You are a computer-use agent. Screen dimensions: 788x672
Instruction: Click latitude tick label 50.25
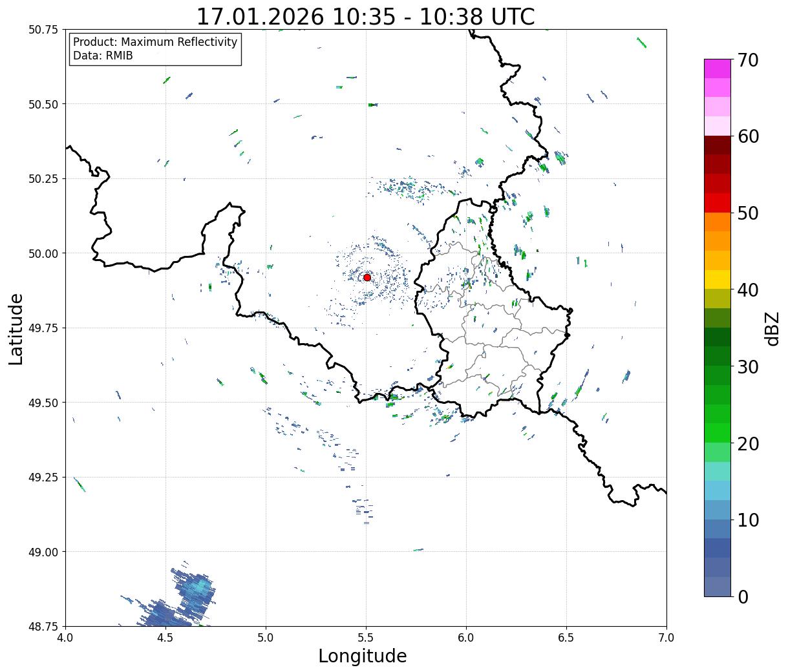(43, 179)
